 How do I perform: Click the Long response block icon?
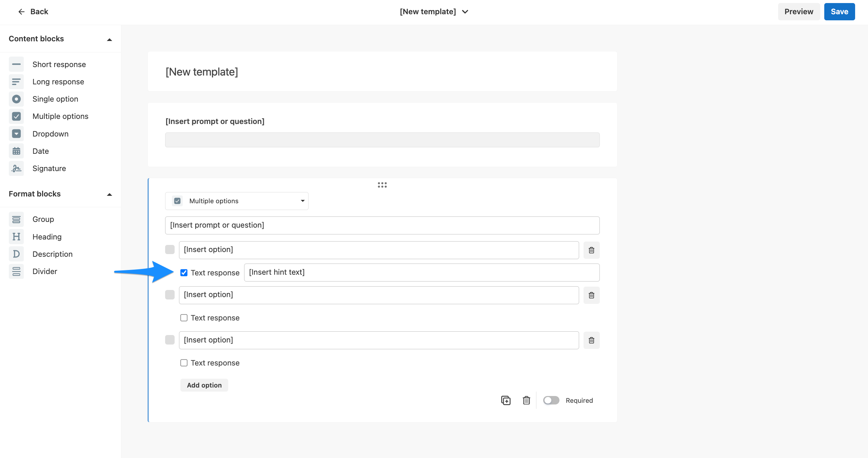click(16, 82)
